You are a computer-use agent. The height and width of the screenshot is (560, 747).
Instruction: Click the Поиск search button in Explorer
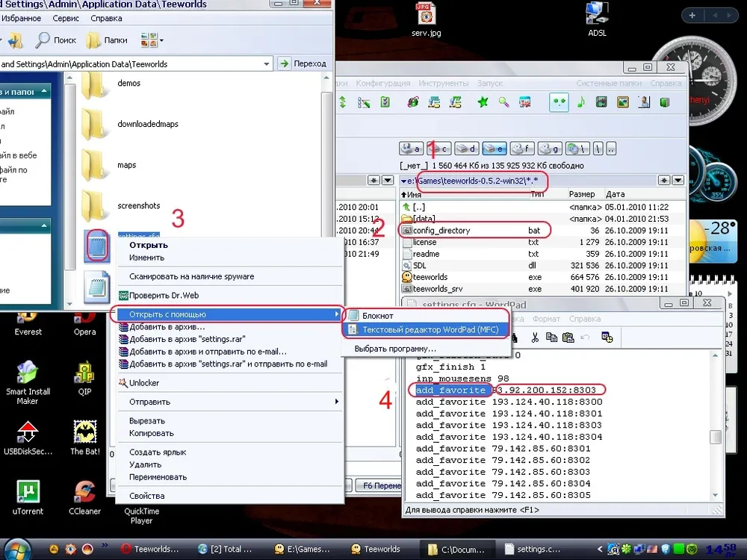[56, 40]
